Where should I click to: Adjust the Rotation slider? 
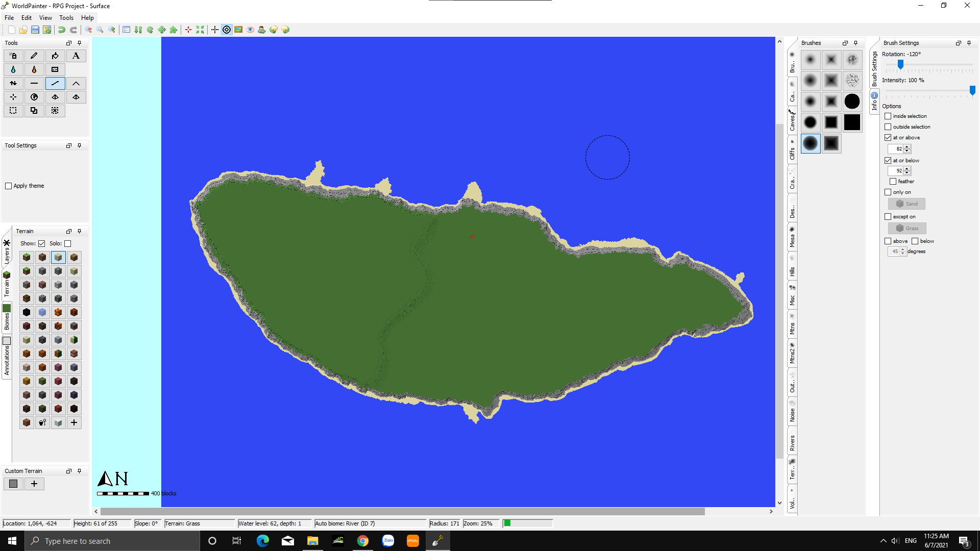coord(900,64)
